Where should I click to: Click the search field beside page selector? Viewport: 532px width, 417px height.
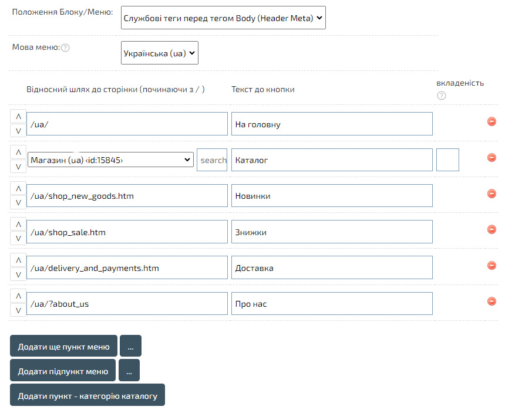212,160
